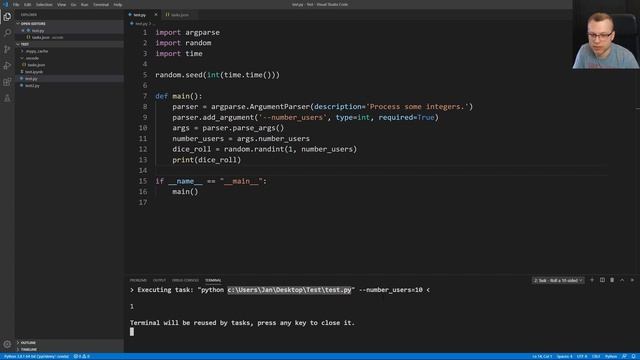Open the Source Control view
This screenshot has height=360, width=640.
click(7, 49)
